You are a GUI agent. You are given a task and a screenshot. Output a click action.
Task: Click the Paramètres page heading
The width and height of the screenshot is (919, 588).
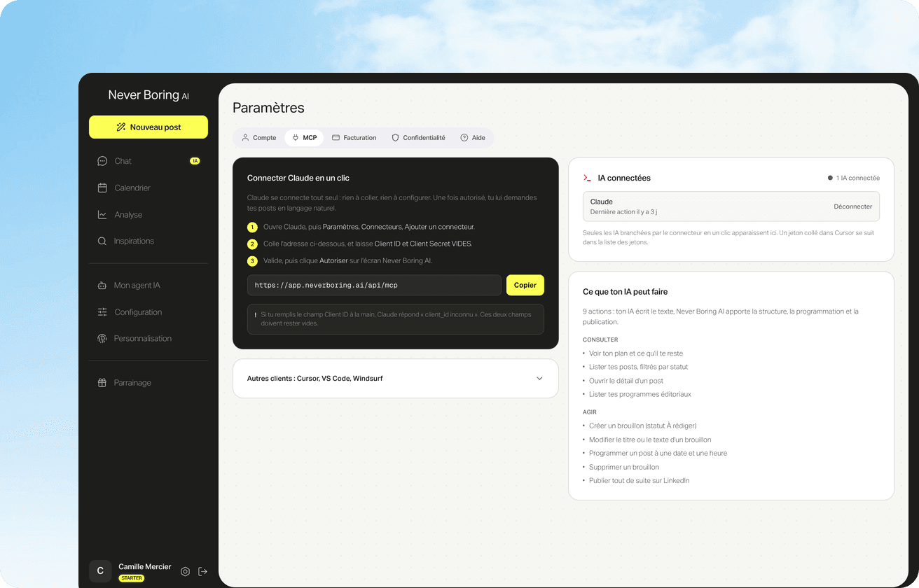pyautogui.click(x=268, y=108)
